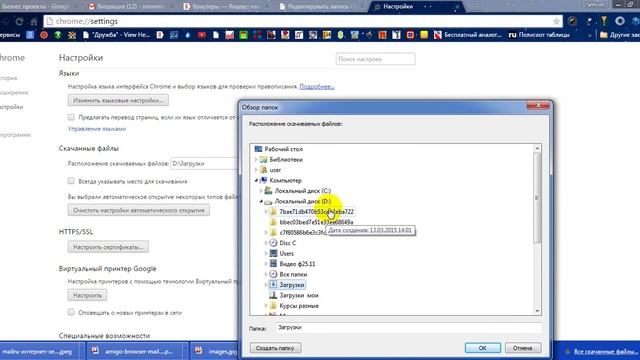Click the folder icon beside bbec03bed7e51e33ee68649a
The width and height of the screenshot is (640, 360).
click(x=273, y=222)
